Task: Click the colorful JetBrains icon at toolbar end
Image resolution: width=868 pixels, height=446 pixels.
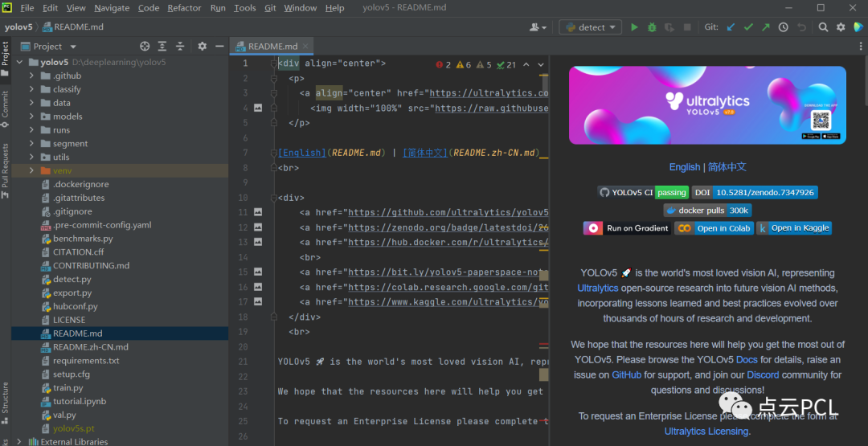Action: [x=858, y=27]
